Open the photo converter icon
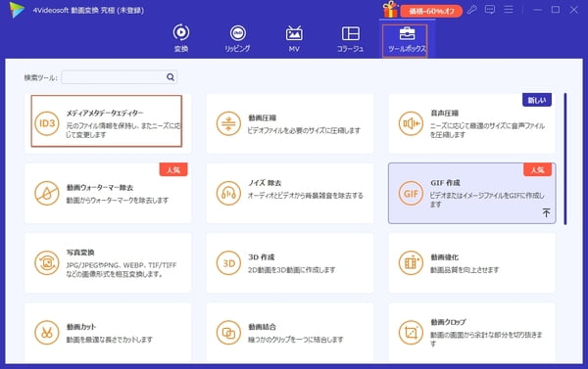The width and height of the screenshot is (588, 369). (x=47, y=263)
